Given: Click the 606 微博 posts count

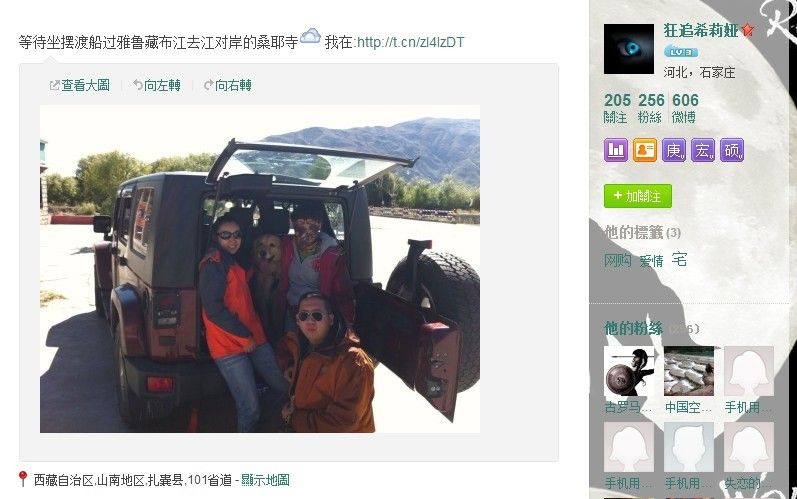Looking at the screenshot, I should pyautogui.click(x=685, y=108).
